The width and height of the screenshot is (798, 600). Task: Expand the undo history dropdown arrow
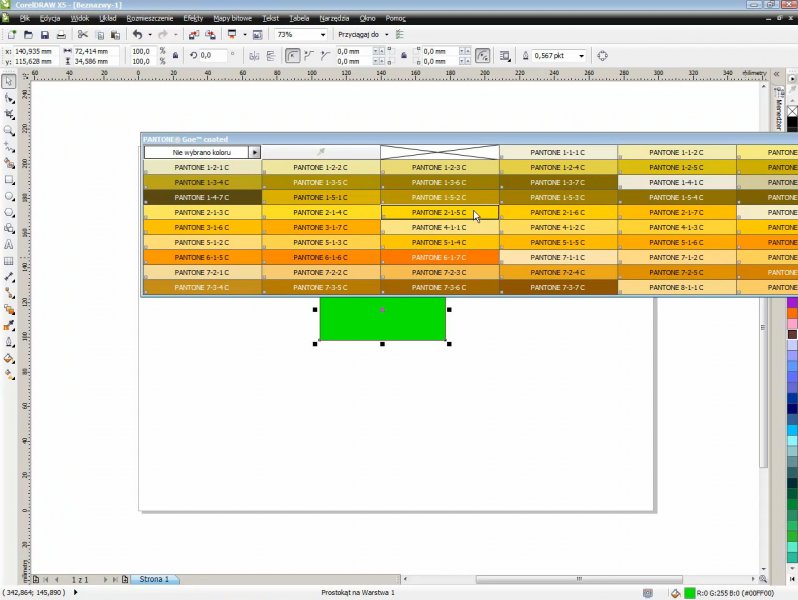coord(150,35)
